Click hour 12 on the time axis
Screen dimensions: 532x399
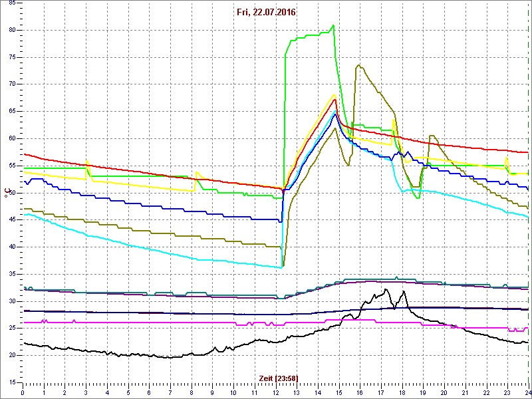point(276,392)
